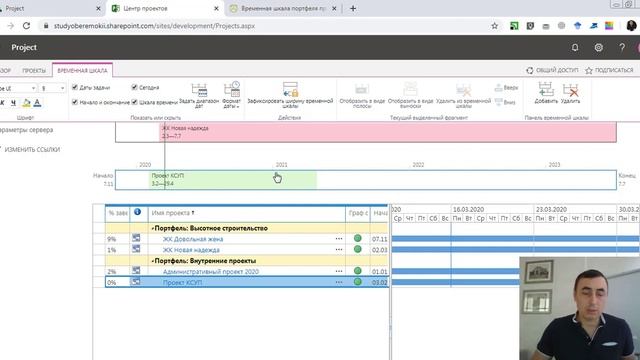
Task: Open project ЖК Новая надежда in grid
Action: click(x=191, y=250)
